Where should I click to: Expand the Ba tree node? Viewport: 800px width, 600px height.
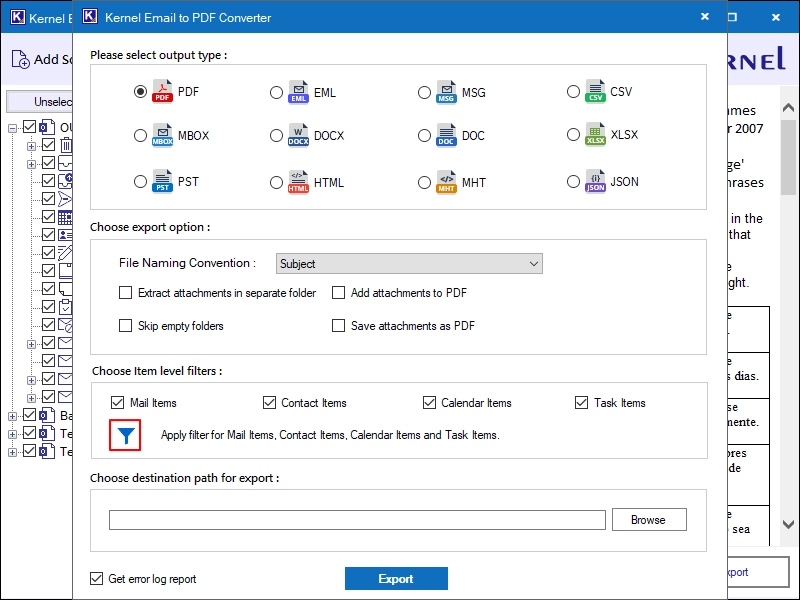[12, 416]
